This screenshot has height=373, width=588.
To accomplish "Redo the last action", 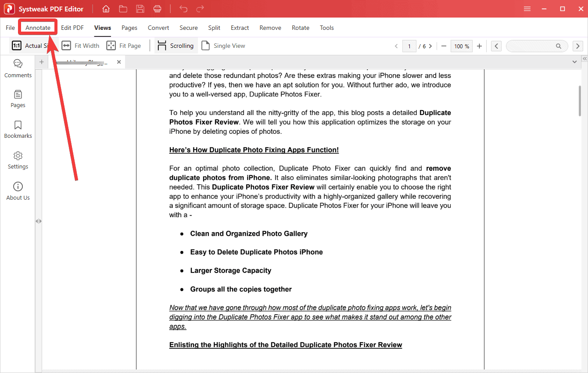I will tap(200, 9).
